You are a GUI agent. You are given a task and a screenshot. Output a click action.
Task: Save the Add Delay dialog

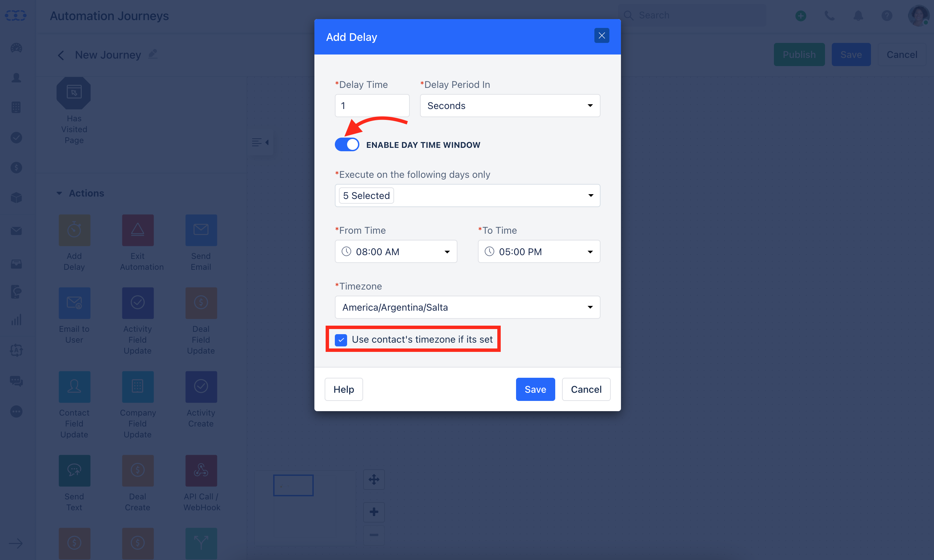(x=535, y=389)
